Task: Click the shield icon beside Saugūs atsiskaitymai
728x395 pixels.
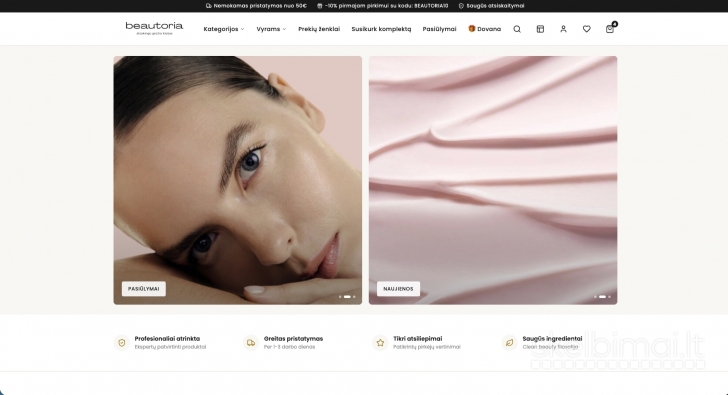Action: tap(461, 6)
